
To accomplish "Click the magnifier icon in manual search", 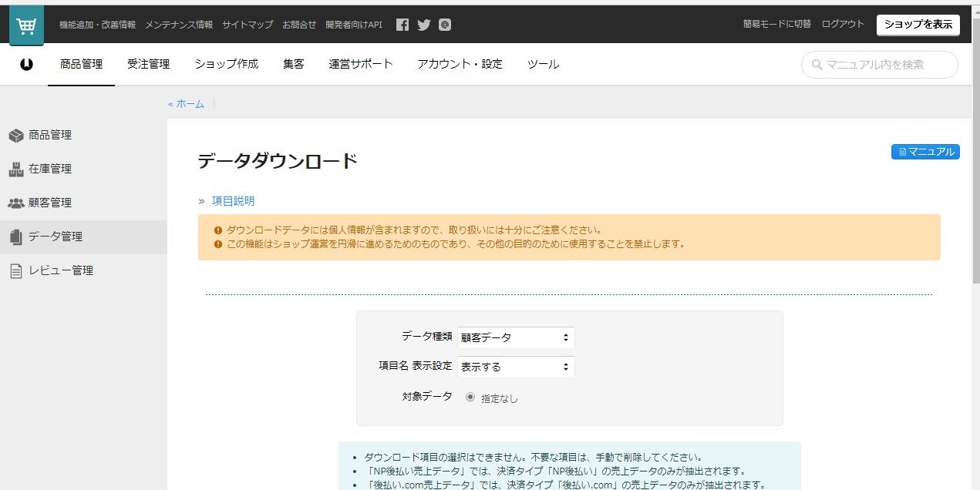I will (x=817, y=65).
